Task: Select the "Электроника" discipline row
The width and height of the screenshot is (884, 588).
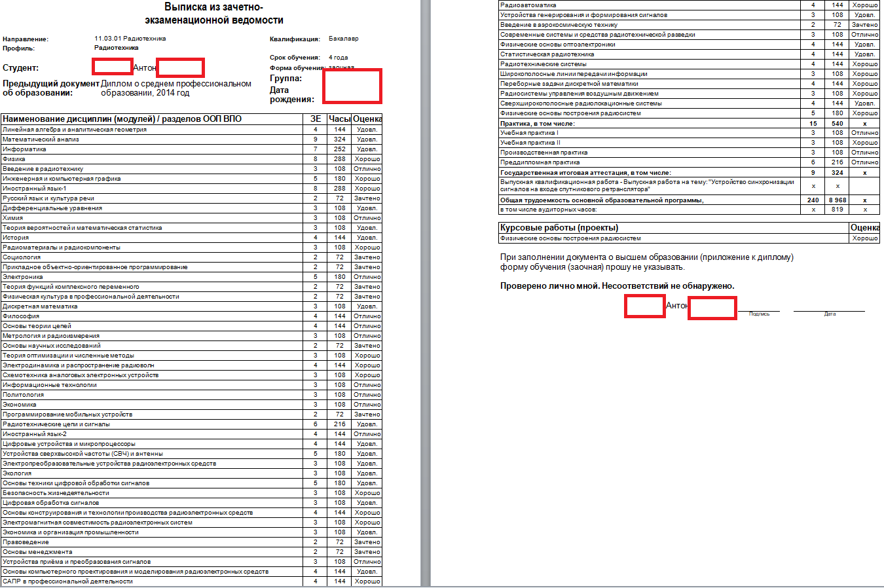Action: (191, 277)
